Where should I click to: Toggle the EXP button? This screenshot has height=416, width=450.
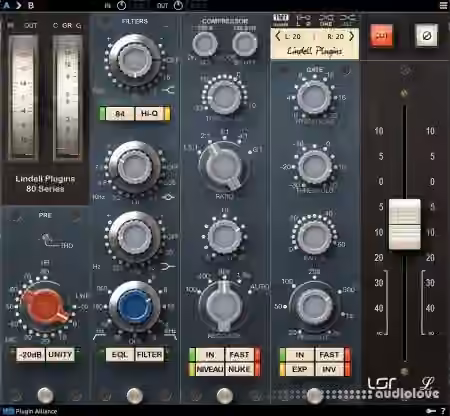tap(300, 369)
